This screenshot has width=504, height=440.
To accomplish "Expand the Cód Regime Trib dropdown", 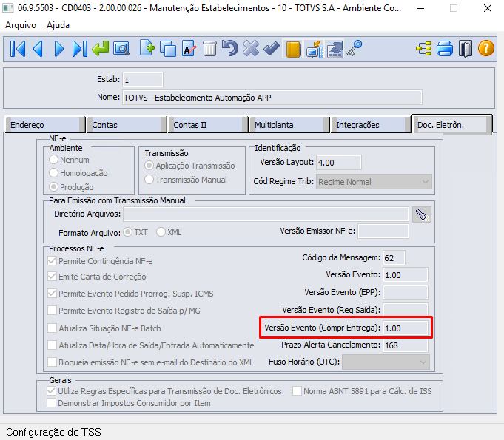I will (425, 181).
